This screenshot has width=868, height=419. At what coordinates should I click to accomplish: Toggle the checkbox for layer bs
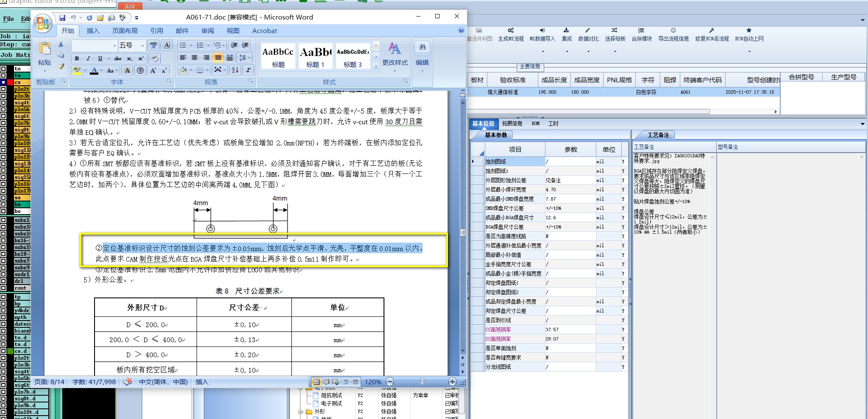click(x=3, y=204)
